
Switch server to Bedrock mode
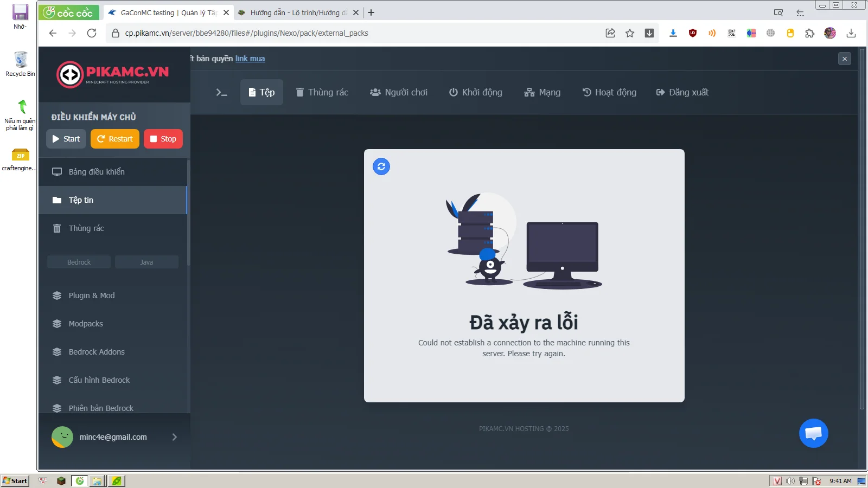pyautogui.click(x=79, y=262)
